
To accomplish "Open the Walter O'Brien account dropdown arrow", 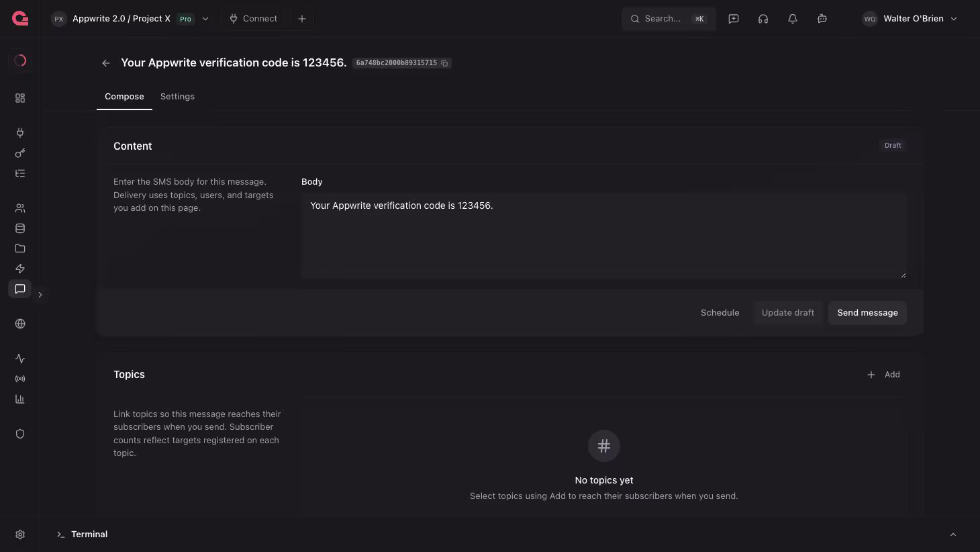I will [954, 19].
